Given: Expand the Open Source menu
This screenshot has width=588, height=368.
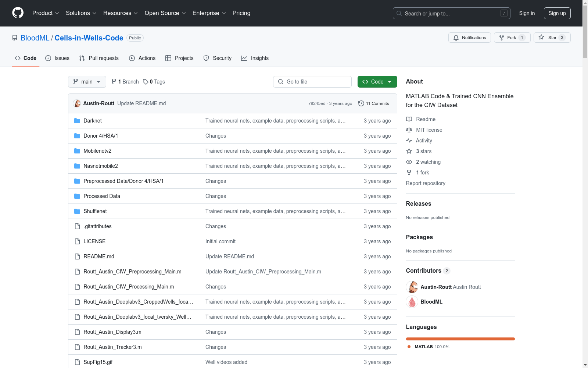Looking at the screenshot, I should 165,13.
